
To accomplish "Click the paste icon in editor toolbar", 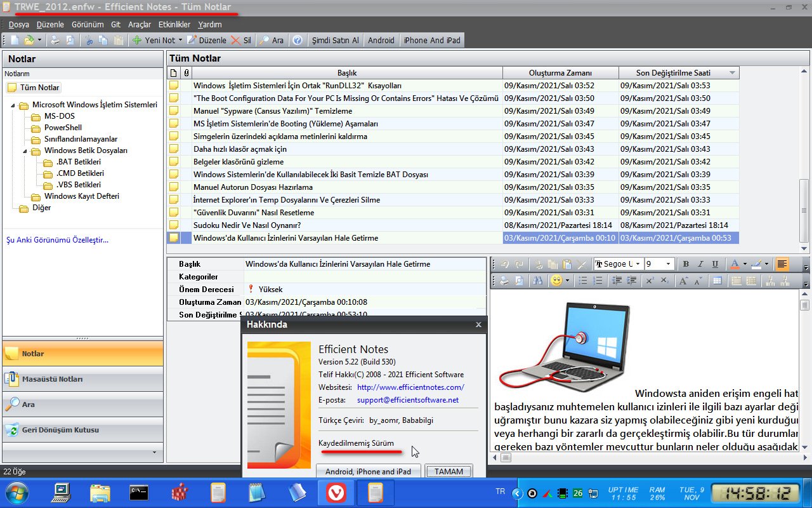I will 566,264.
